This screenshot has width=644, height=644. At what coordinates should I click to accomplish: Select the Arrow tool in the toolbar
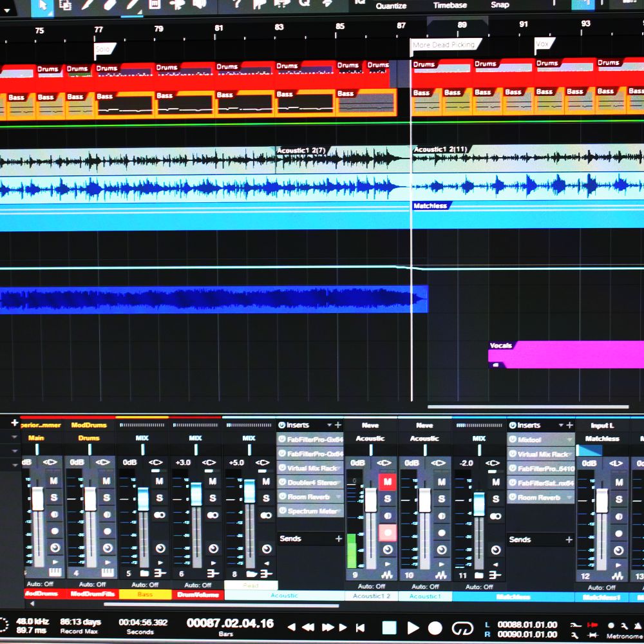(x=43, y=5)
